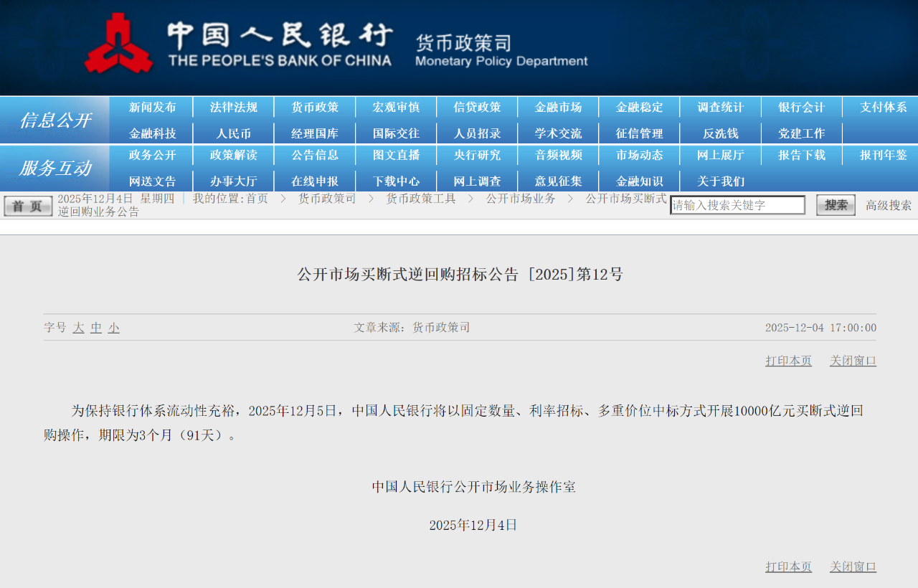
Task: Click the 搜索 search button
Action: point(835,204)
